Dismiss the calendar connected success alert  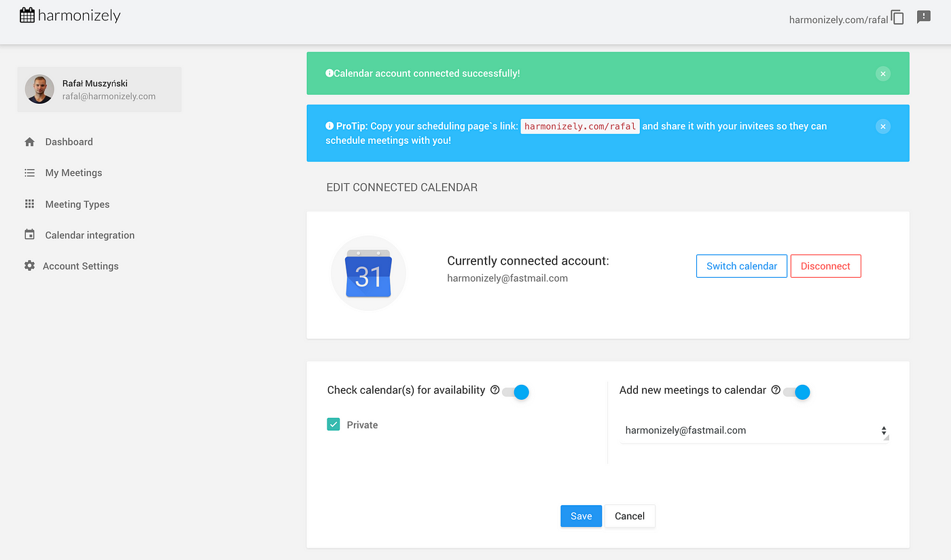(882, 73)
